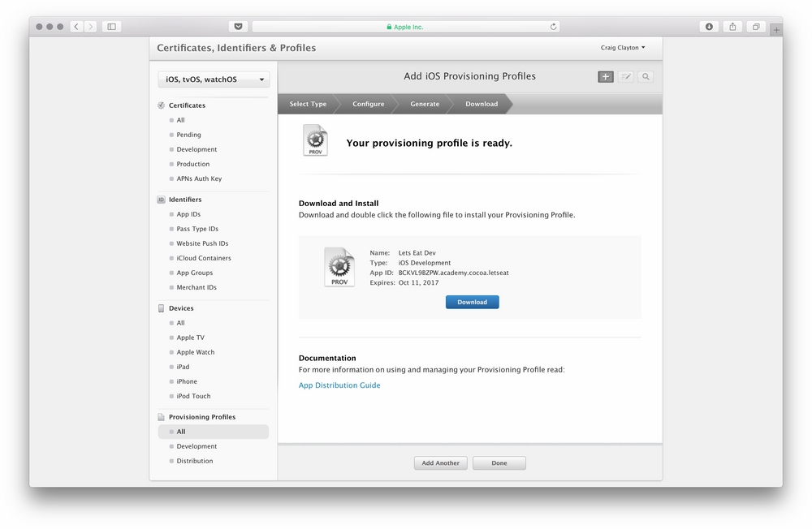Viewport: 812px width, 529px height.
Task: Click the Identifiers section heading
Action: tap(185, 200)
